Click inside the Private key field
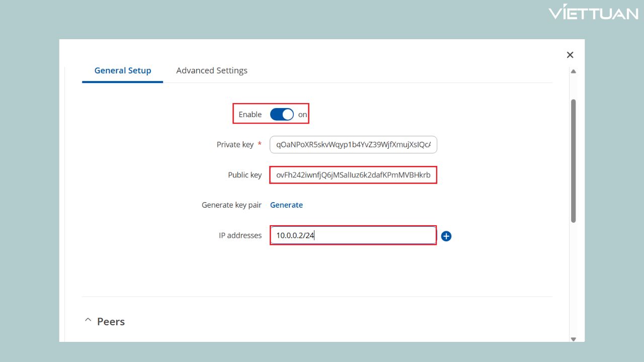Image resolution: width=644 pixels, height=362 pixels. [353, 145]
